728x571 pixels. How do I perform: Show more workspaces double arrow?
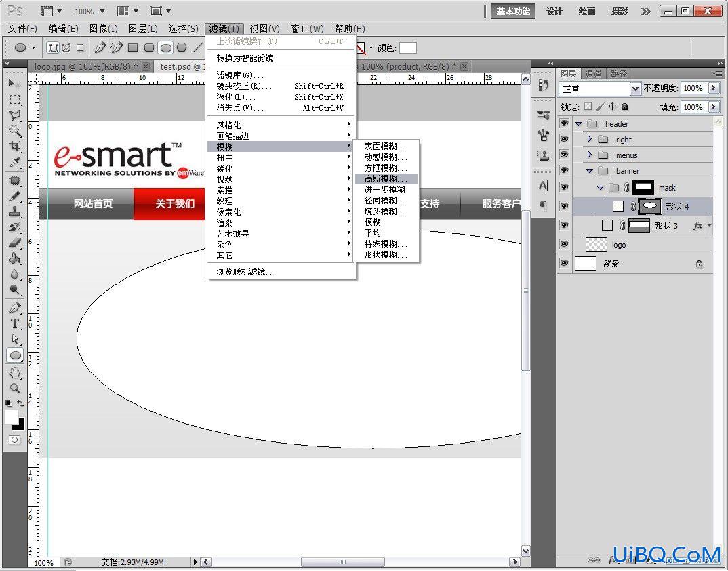pos(646,11)
